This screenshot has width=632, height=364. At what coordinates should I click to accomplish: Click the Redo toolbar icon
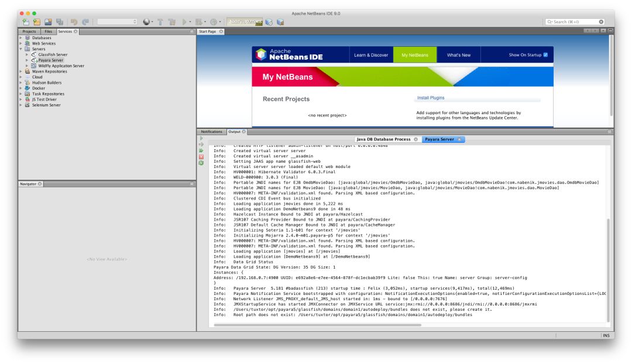[85, 22]
